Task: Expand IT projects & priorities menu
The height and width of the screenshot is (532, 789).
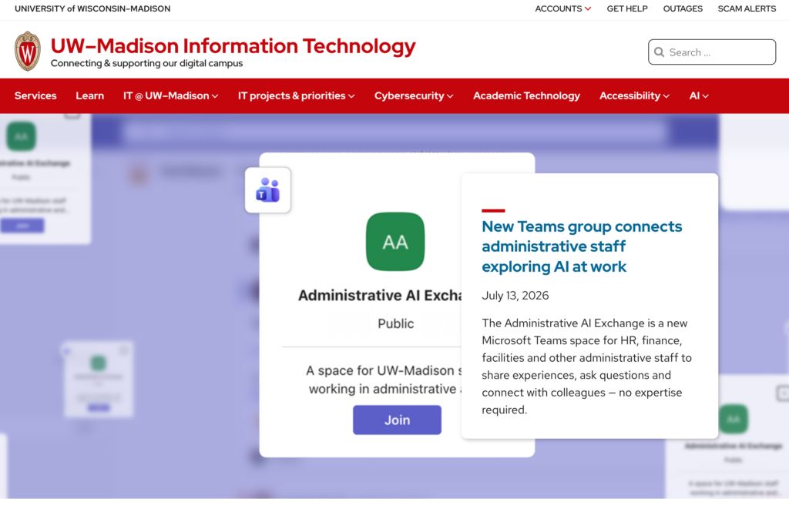Action: pyautogui.click(x=297, y=95)
